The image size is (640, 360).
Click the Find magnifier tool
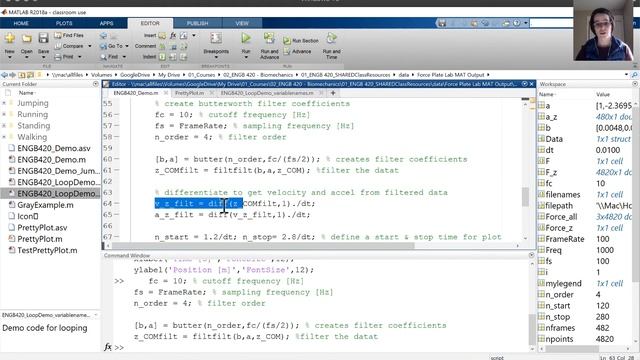109,57
